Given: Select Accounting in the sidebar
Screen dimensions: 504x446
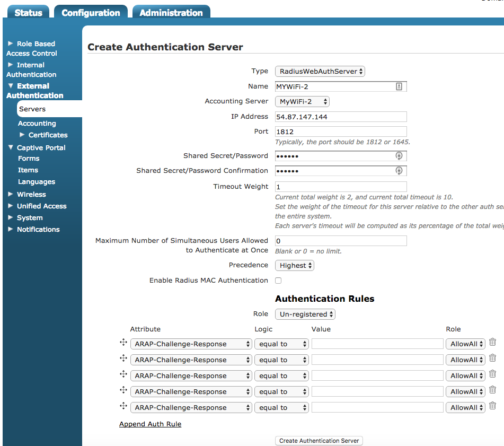Looking at the screenshot, I should coord(37,124).
